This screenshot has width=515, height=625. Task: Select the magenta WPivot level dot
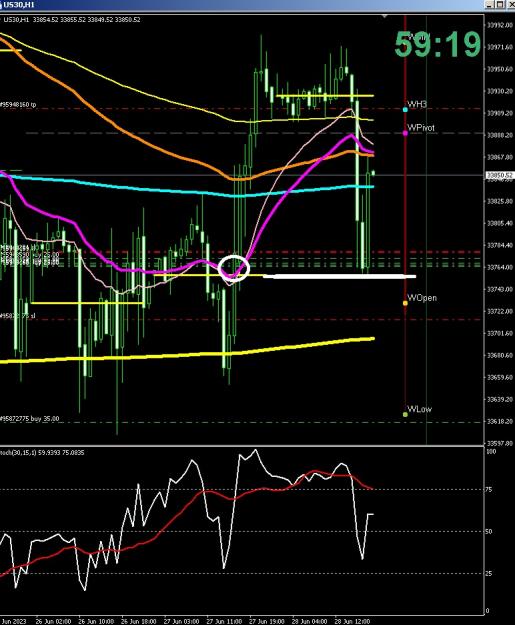(x=405, y=133)
